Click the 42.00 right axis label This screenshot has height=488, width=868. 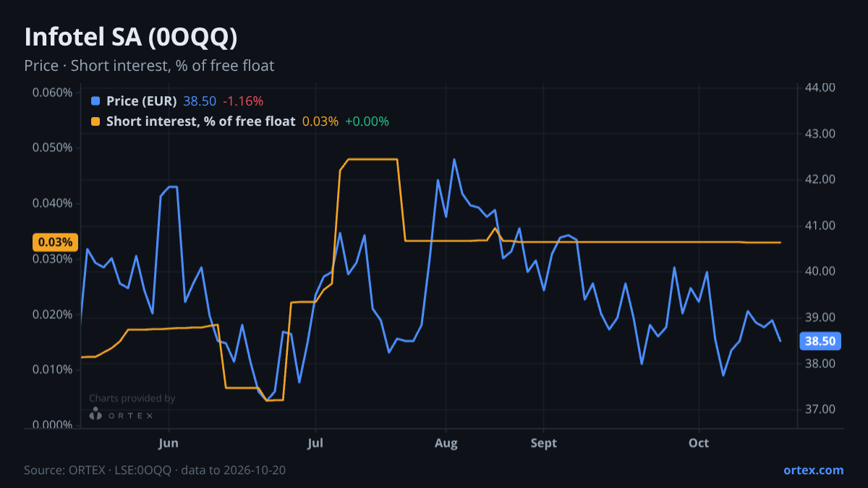tap(820, 179)
